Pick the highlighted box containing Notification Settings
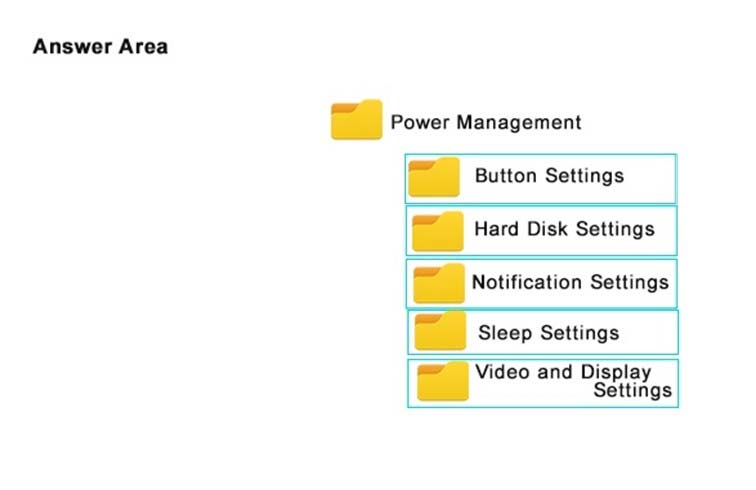The height and width of the screenshot is (490, 756). coord(541,284)
